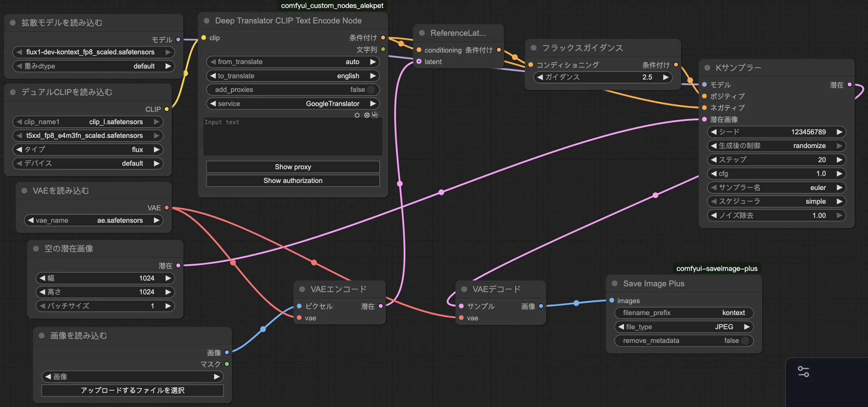Open the 重みdtype dropdown

pos(94,66)
